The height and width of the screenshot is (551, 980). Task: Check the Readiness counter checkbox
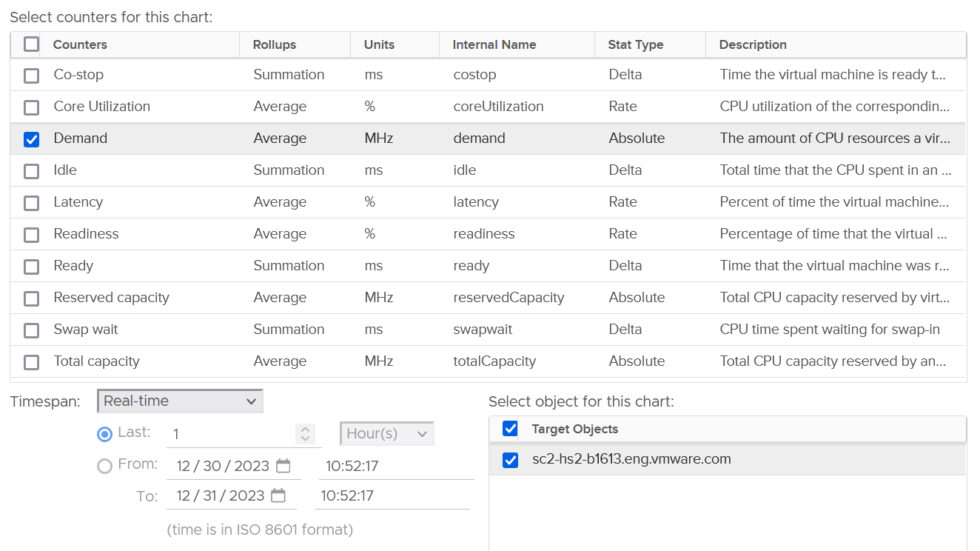click(31, 235)
